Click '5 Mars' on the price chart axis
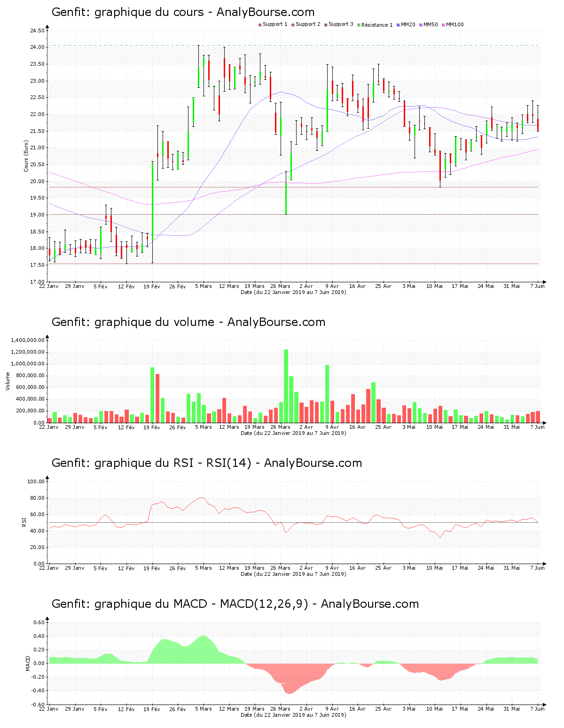Screen dimensions: 564x728 pyautogui.click(x=204, y=286)
